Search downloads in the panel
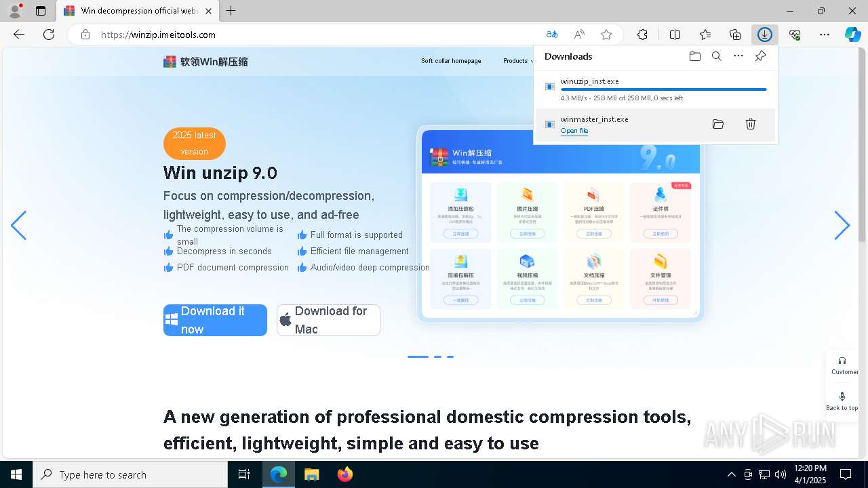The width and height of the screenshot is (868, 488). [x=717, y=56]
